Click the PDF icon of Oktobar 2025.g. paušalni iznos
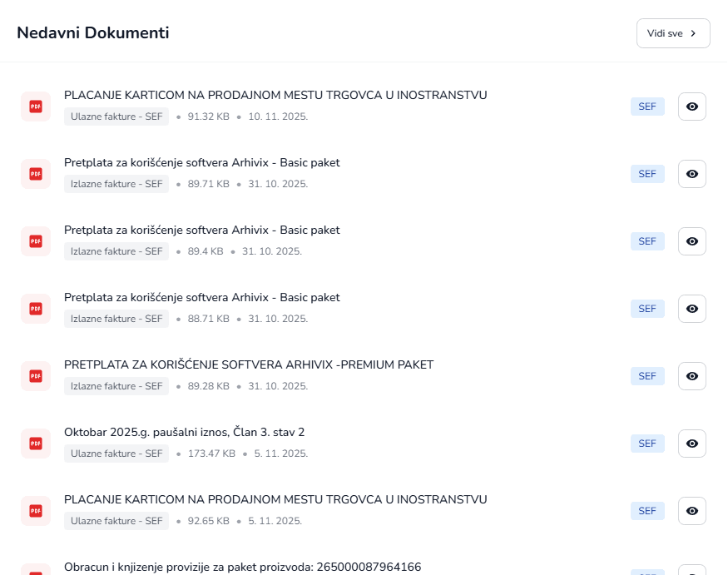The image size is (728, 575). 36,444
